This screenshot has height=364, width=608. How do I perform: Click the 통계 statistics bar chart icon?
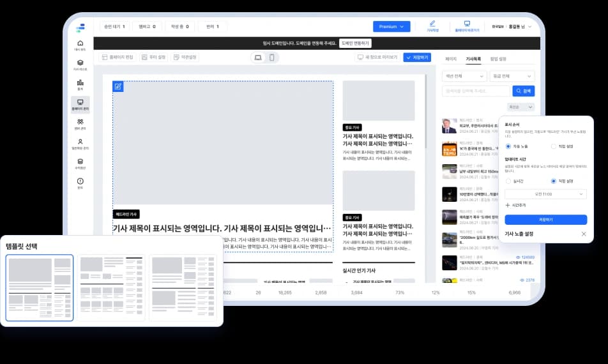(80, 84)
